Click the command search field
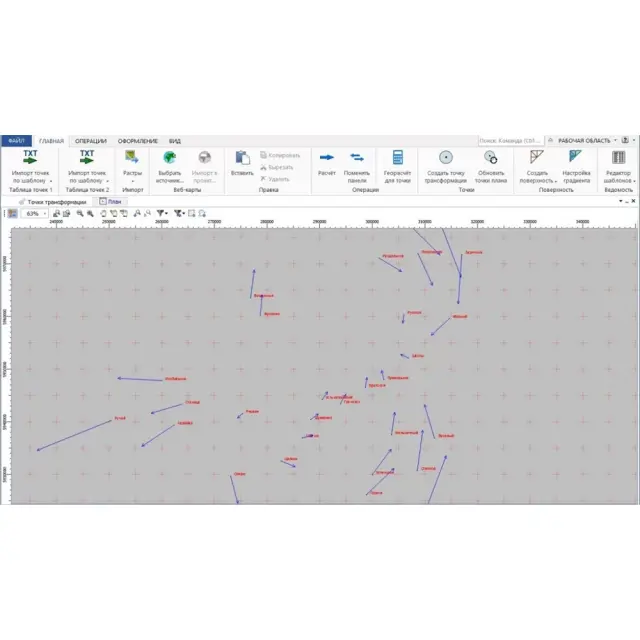Screen dimensions: 640x640 510,141
